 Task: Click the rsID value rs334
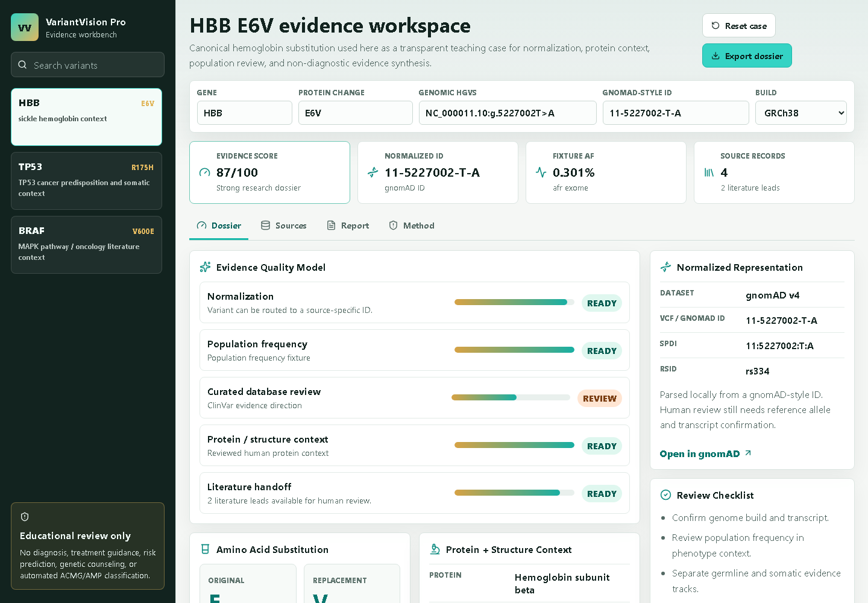point(758,371)
